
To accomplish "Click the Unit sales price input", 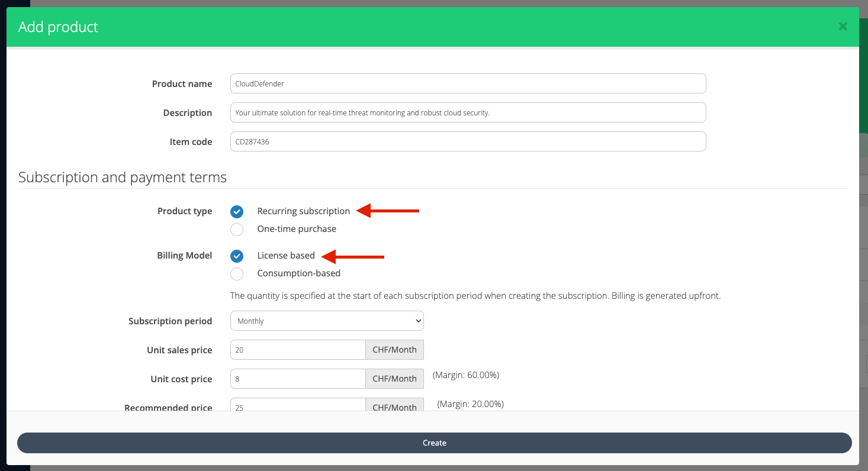I will (298, 350).
